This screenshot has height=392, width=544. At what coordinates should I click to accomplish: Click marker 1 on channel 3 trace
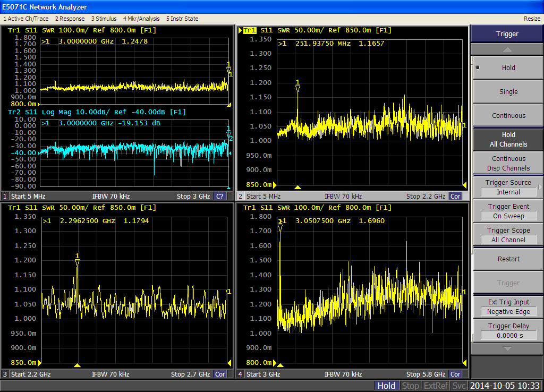tap(77, 262)
